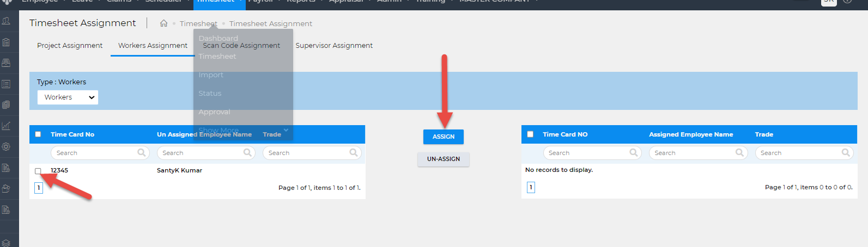Viewport: 868px width, 247px height.
Task: Sort by unassigned Time Card No column header
Action: tap(72, 134)
